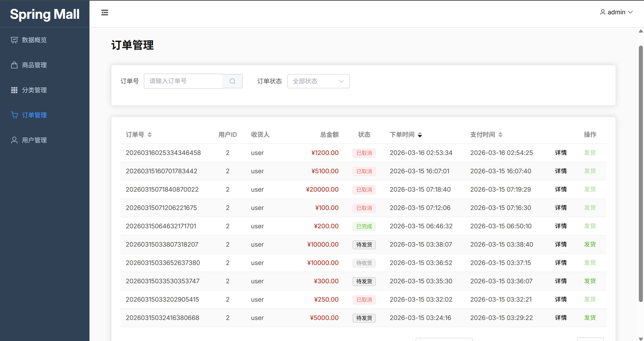644x341 pixels.
Task: Click the vertical page scrollbar
Action: pos(640,174)
